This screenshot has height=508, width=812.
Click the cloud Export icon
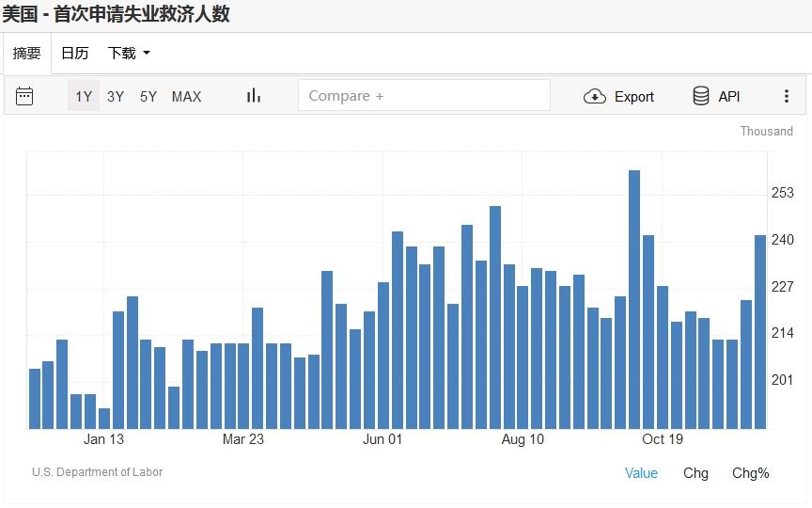tap(594, 96)
